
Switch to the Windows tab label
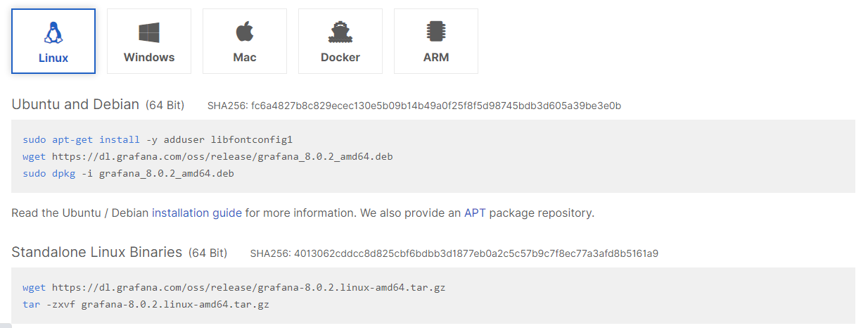149,58
